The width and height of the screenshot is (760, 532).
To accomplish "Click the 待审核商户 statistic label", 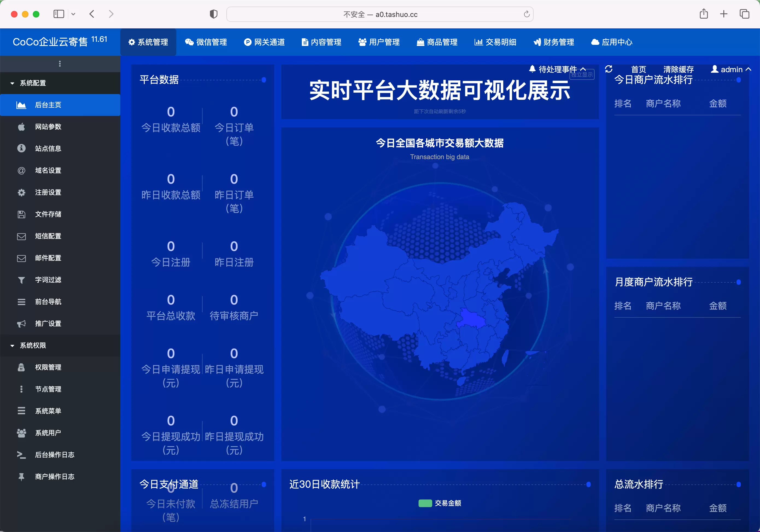I will pyautogui.click(x=234, y=315).
